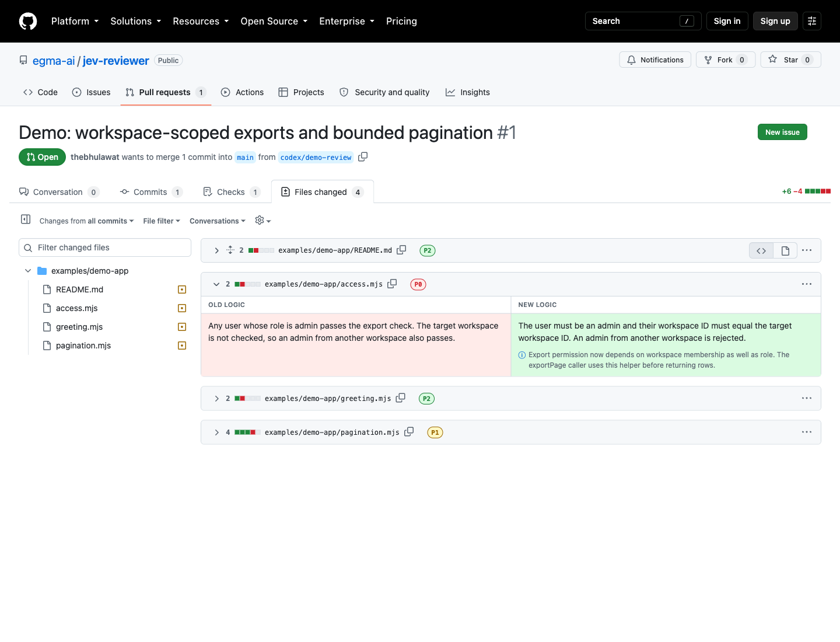This screenshot has width=840, height=642.
Task: Show rich diff view for README.md
Action: tap(785, 250)
